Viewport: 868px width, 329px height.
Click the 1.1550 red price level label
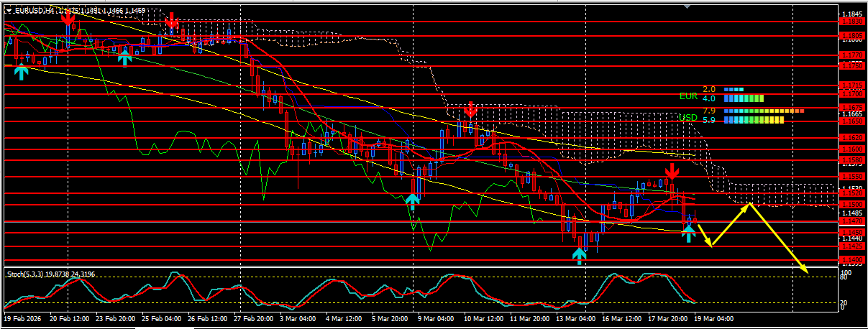click(852, 176)
